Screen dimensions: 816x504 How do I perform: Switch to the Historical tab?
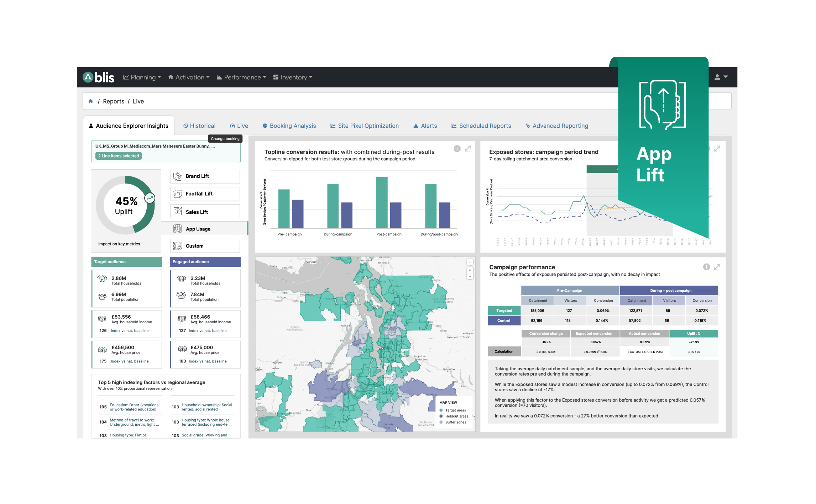(x=199, y=126)
